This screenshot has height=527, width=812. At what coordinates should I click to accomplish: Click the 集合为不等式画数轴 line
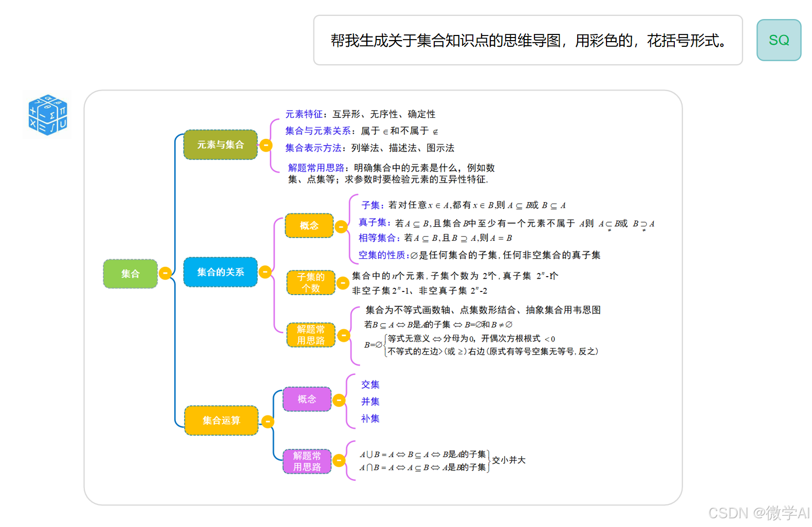coord(483,310)
